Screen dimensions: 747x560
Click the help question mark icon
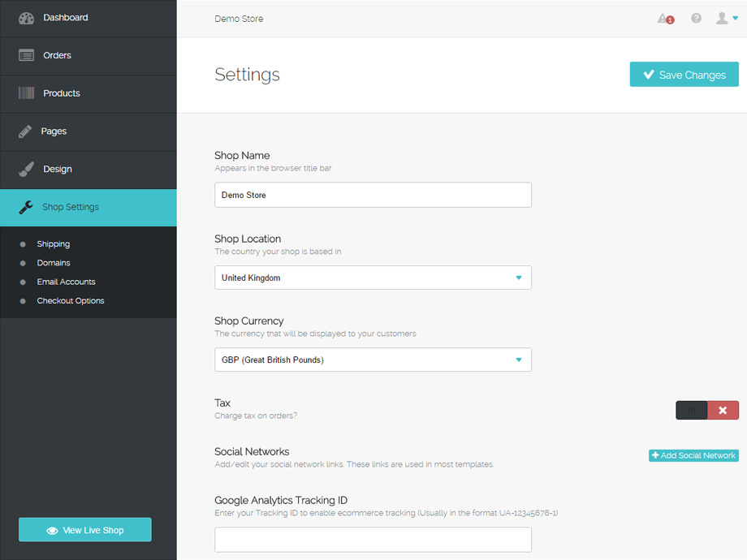[x=696, y=18]
